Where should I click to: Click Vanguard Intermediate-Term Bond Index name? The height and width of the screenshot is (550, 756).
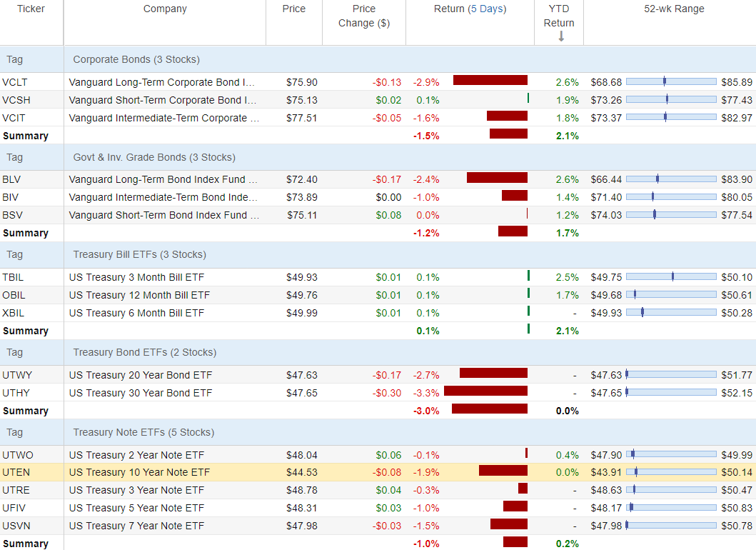[163, 197]
